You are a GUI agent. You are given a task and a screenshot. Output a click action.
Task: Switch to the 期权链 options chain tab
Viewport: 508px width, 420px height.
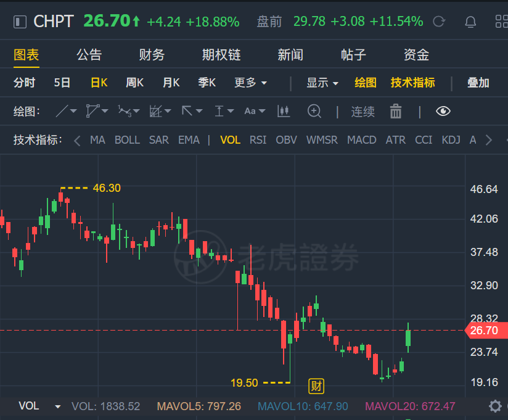[221, 55]
